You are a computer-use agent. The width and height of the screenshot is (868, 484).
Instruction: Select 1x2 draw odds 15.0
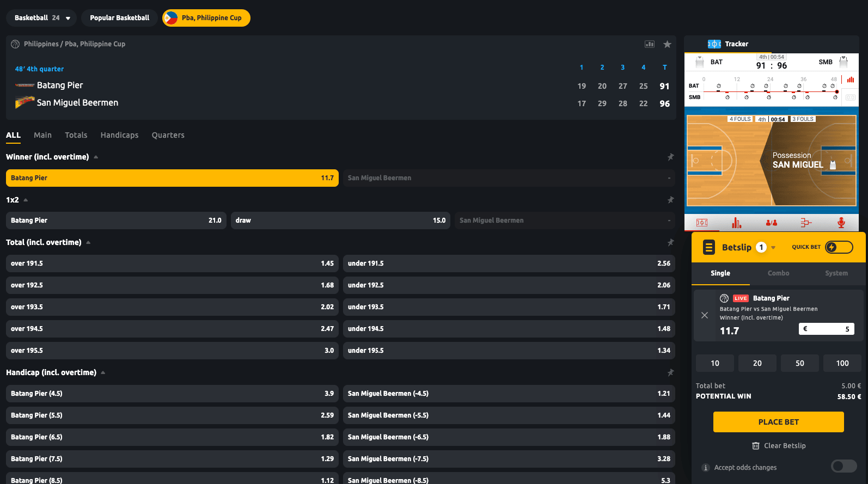[340, 220]
